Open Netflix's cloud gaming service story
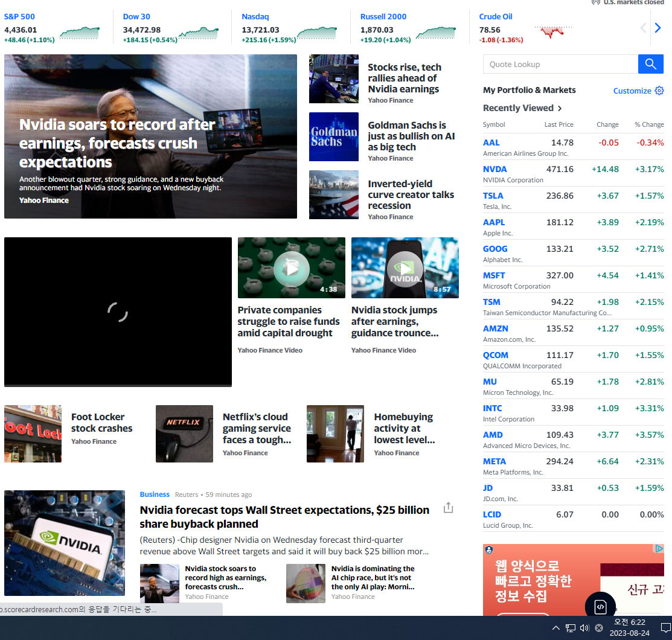The height and width of the screenshot is (640, 672). point(257,428)
